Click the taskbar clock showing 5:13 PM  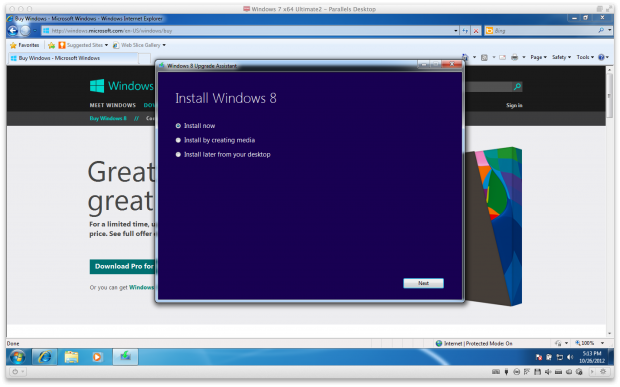[592, 357]
